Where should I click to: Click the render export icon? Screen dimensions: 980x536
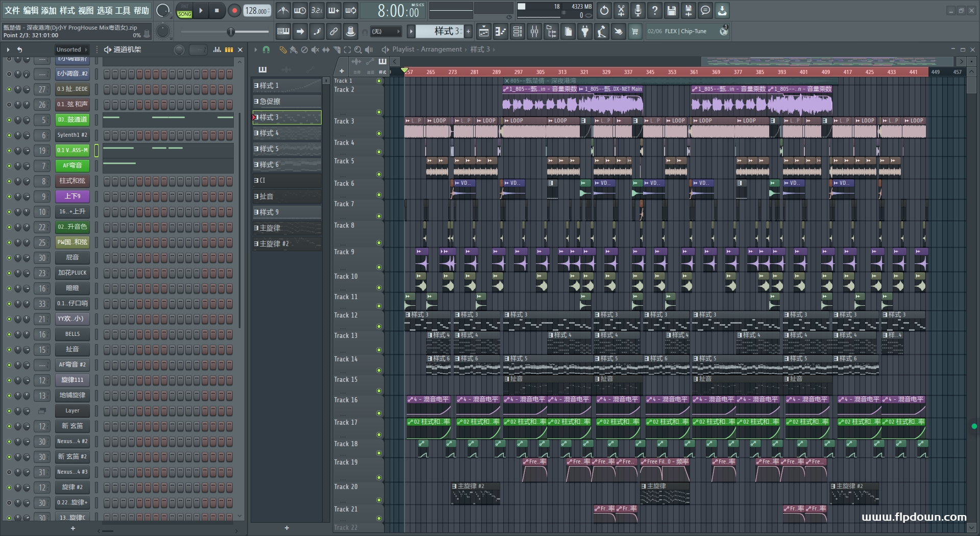click(x=689, y=10)
